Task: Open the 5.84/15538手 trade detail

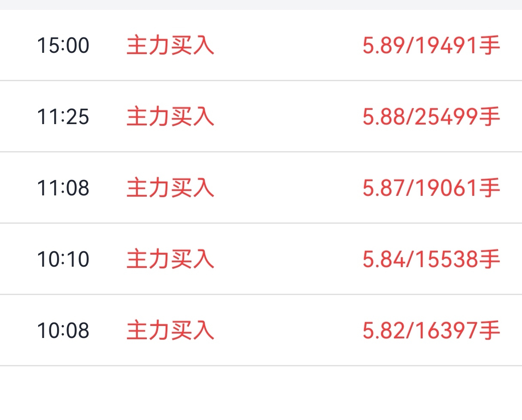Action: point(431,259)
